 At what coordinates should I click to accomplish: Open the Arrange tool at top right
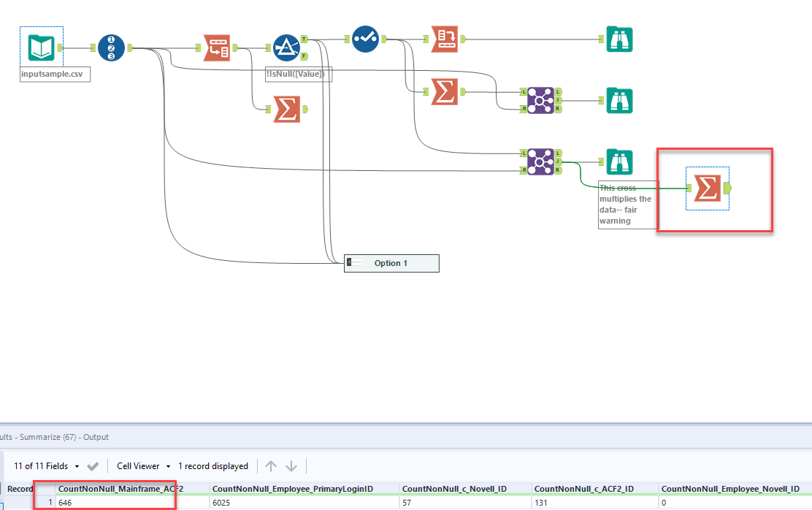pyautogui.click(x=445, y=39)
